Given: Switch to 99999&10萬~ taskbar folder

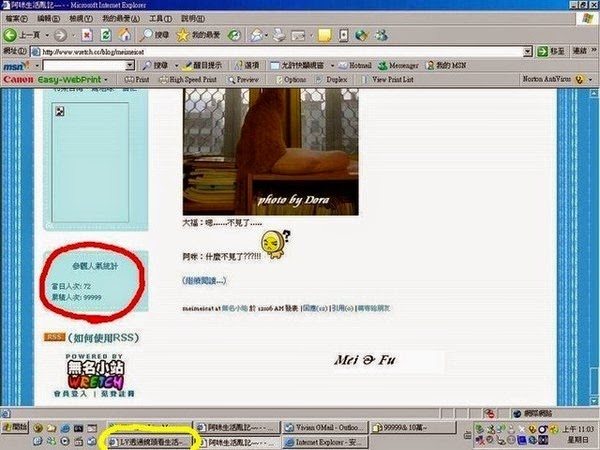Looking at the screenshot, I should (x=414, y=427).
